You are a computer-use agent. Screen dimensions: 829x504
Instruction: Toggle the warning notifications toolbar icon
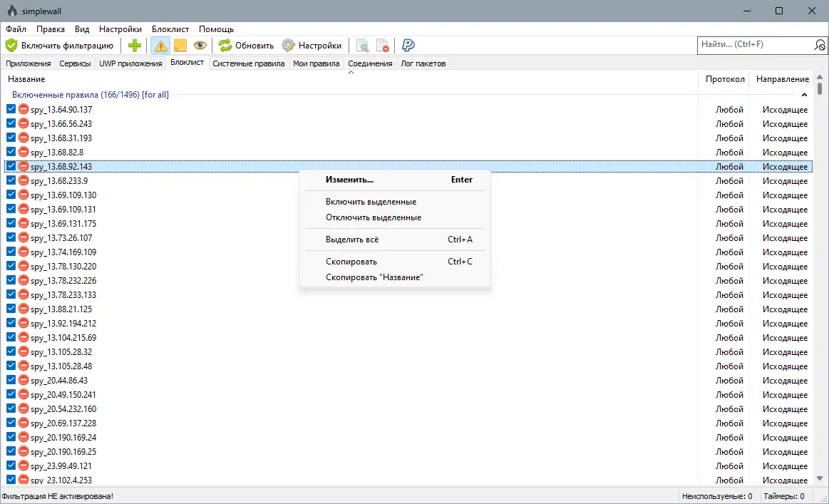click(x=160, y=46)
